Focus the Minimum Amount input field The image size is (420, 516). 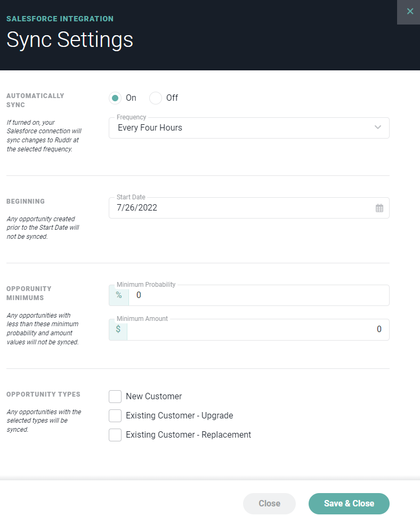(258, 329)
